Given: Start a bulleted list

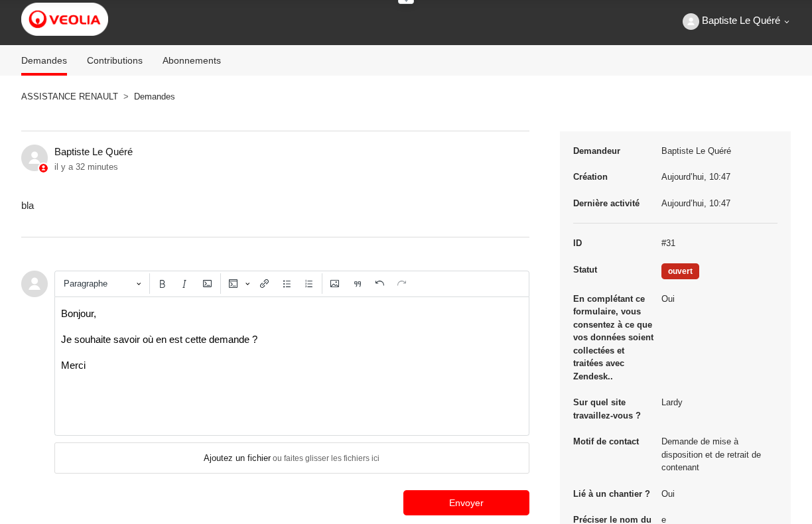Looking at the screenshot, I should pyautogui.click(x=287, y=284).
